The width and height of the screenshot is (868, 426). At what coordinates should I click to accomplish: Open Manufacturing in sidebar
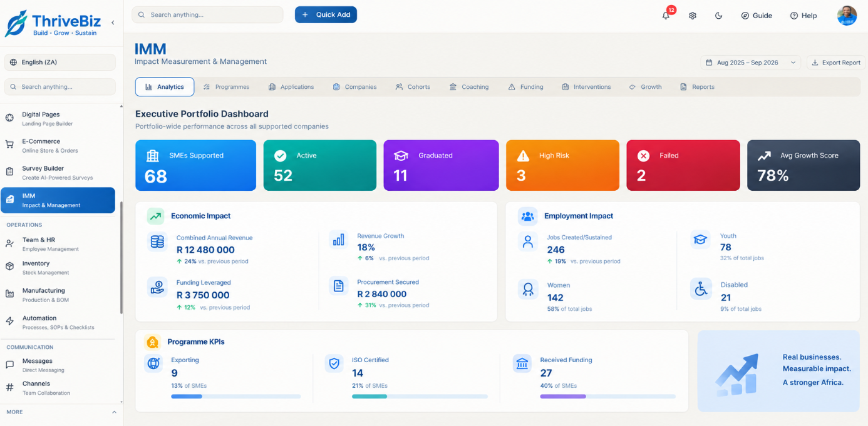(58, 295)
